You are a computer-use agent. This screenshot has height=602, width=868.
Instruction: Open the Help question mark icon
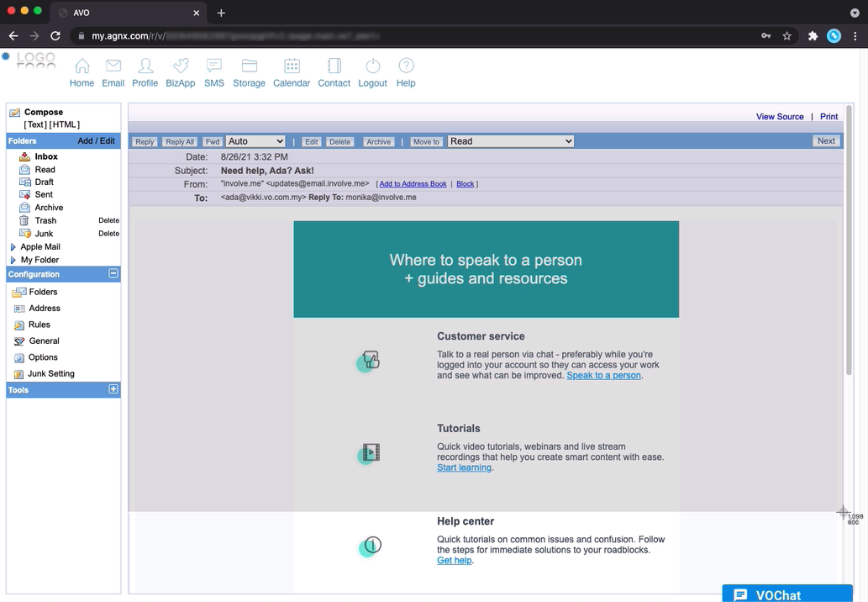point(406,66)
